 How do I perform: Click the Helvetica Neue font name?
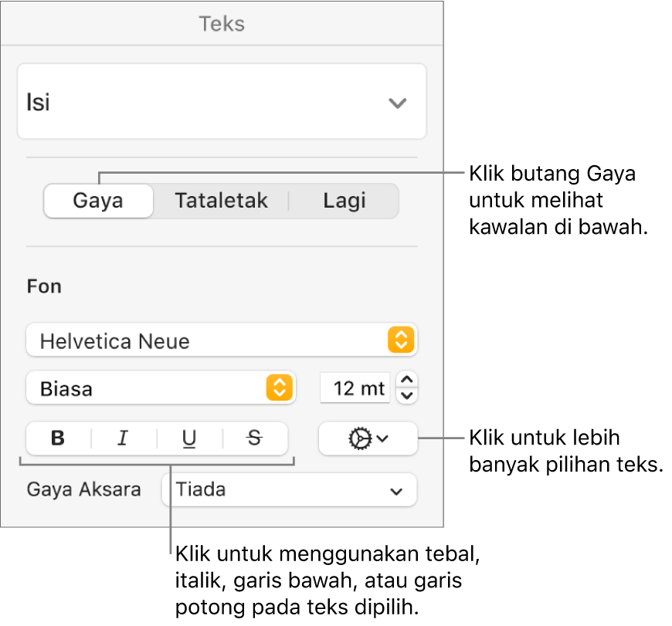pyautogui.click(x=116, y=340)
